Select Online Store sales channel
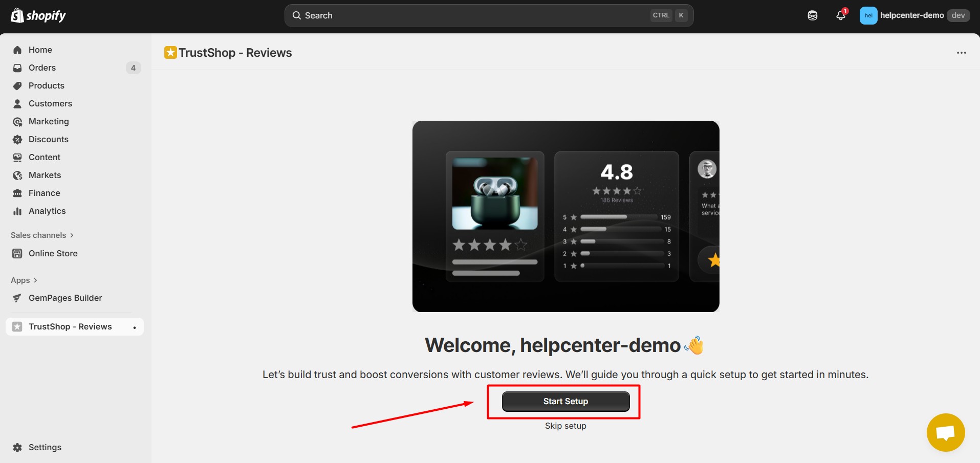The image size is (980, 463). [x=53, y=253]
